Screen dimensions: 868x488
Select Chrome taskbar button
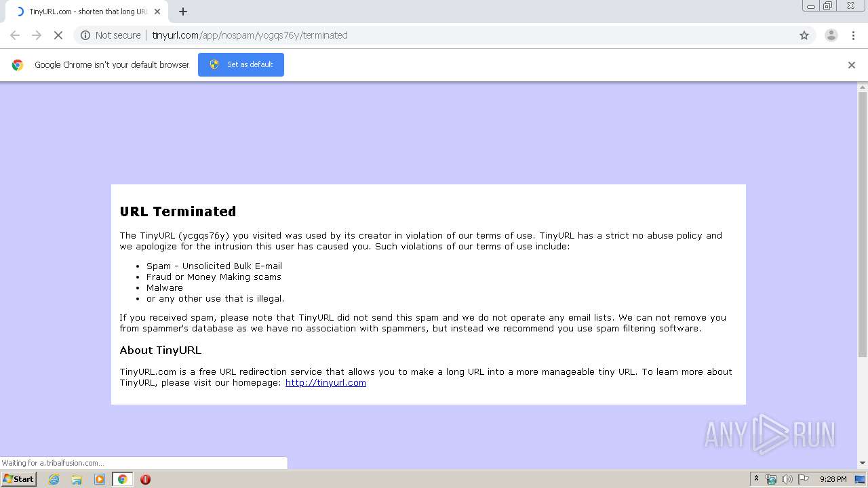pyautogui.click(x=123, y=479)
